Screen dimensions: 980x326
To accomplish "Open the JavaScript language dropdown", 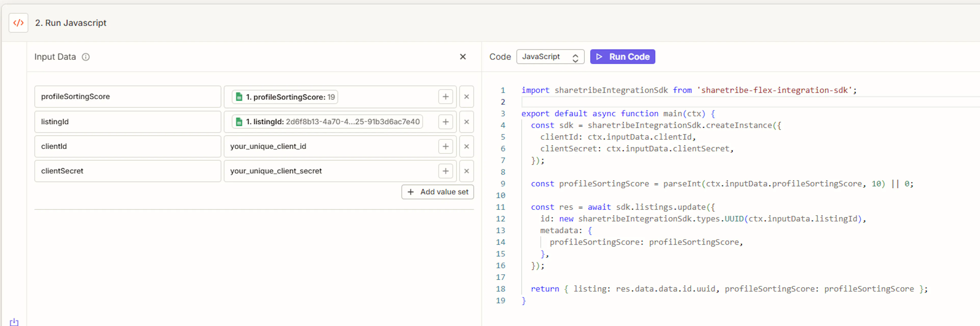I will click(x=550, y=57).
